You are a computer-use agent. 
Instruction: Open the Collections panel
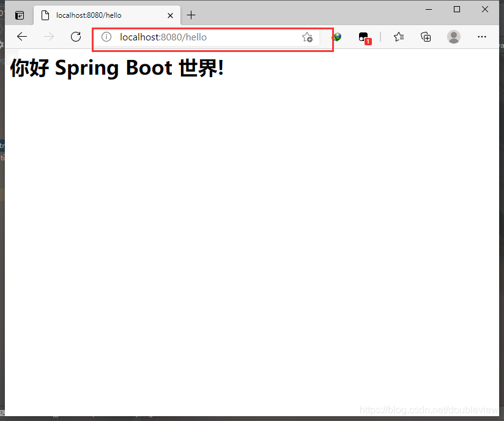pos(426,37)
